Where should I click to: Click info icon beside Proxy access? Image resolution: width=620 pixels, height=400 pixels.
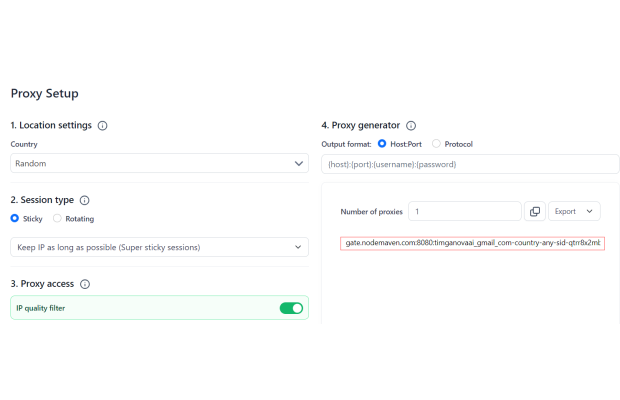click(x=84, y=284)
